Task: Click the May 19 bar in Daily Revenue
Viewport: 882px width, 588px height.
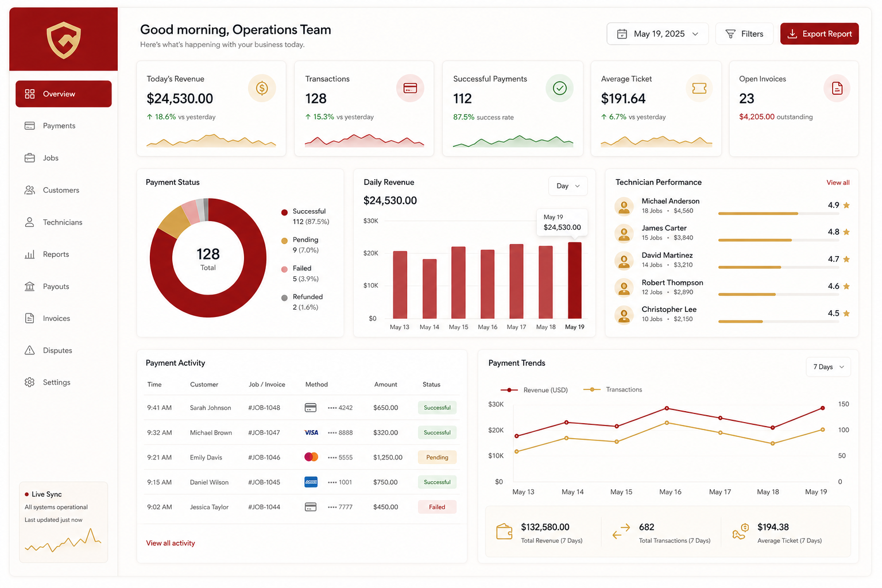Action: (575, 280)
